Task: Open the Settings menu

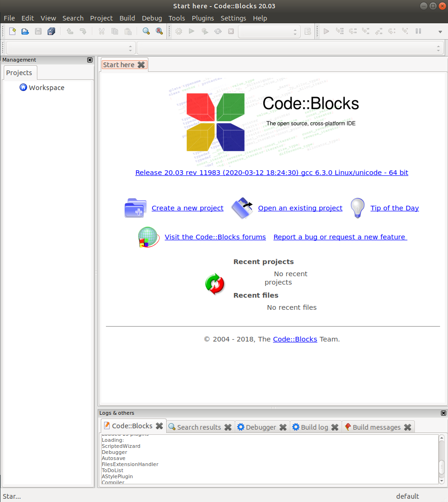Action: pyautogui.click(x=233, y=18)
